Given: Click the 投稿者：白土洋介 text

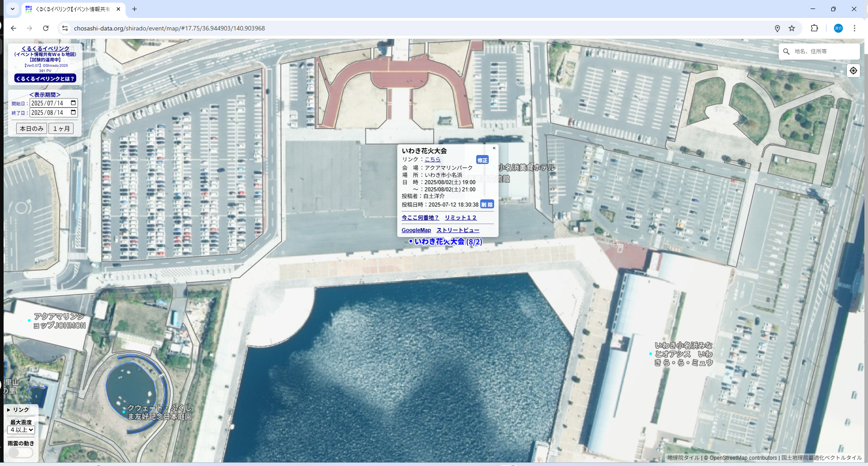Looking at the screenshot, I should click(x=423, y=196).
